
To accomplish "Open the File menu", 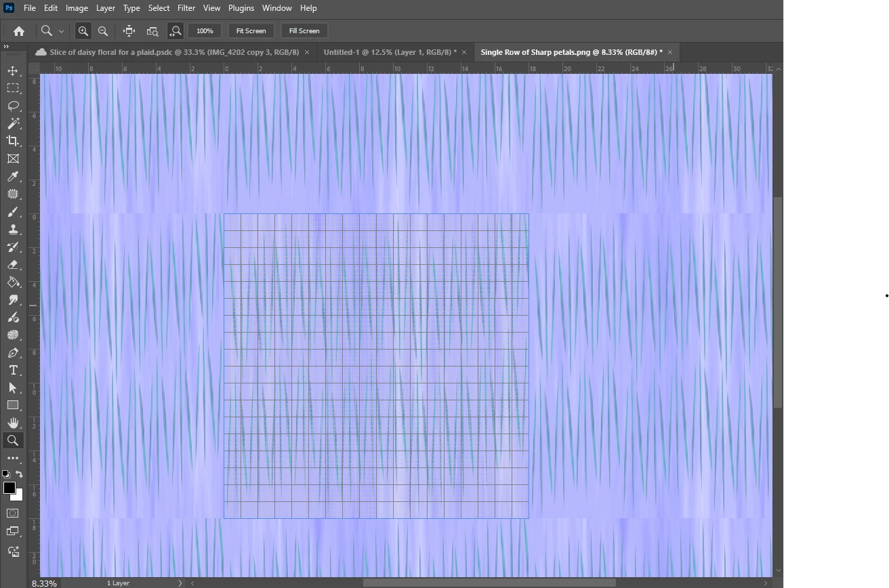I will [x=30, y=8].
